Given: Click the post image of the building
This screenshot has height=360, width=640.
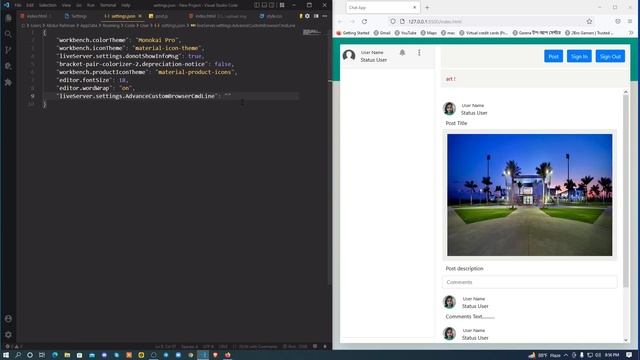Looking at the screenshot, I should (529, 195).
